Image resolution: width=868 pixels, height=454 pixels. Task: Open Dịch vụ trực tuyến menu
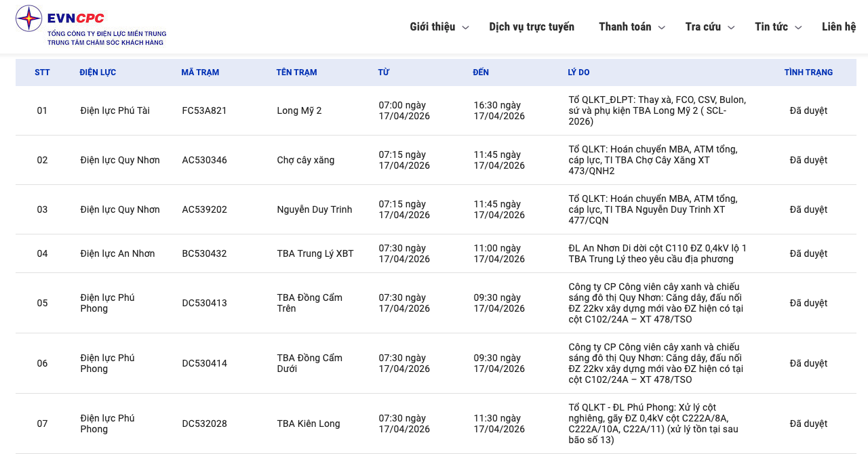pyautogui.click(x=532, y=26)
